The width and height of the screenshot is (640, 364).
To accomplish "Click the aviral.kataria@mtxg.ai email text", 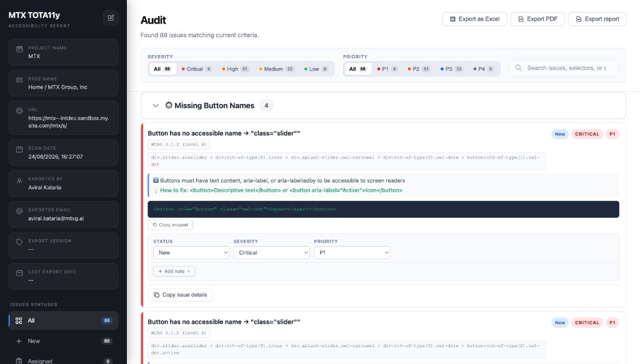I will coord(56,219).
